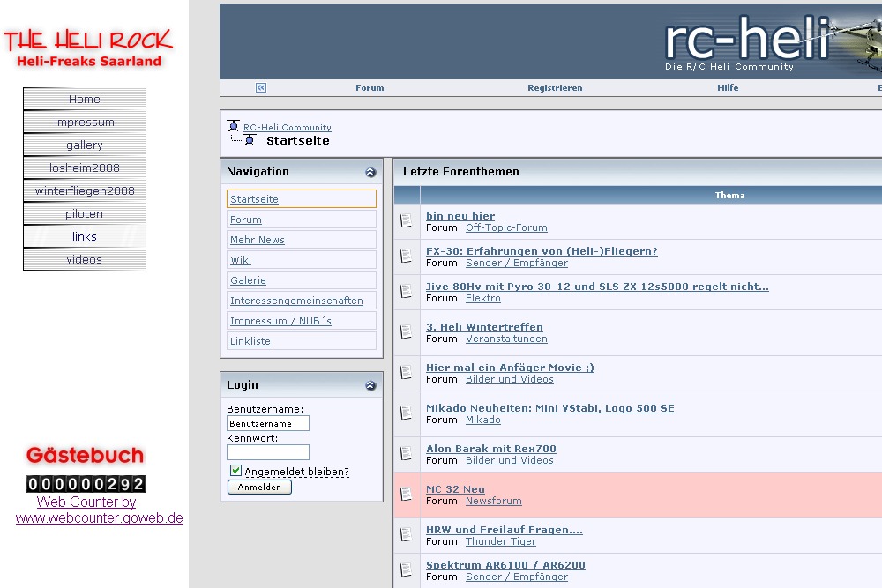
Task: Click post icon beside MC 32 Neu
Action: pos(406,495)
